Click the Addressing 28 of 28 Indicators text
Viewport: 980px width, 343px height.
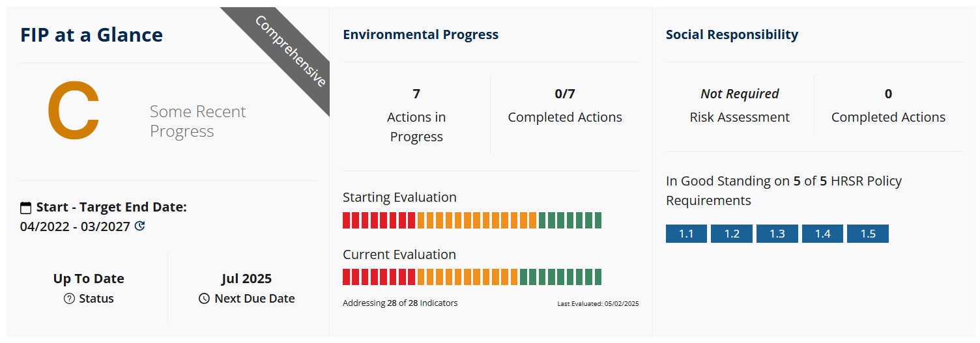point(400,303)
